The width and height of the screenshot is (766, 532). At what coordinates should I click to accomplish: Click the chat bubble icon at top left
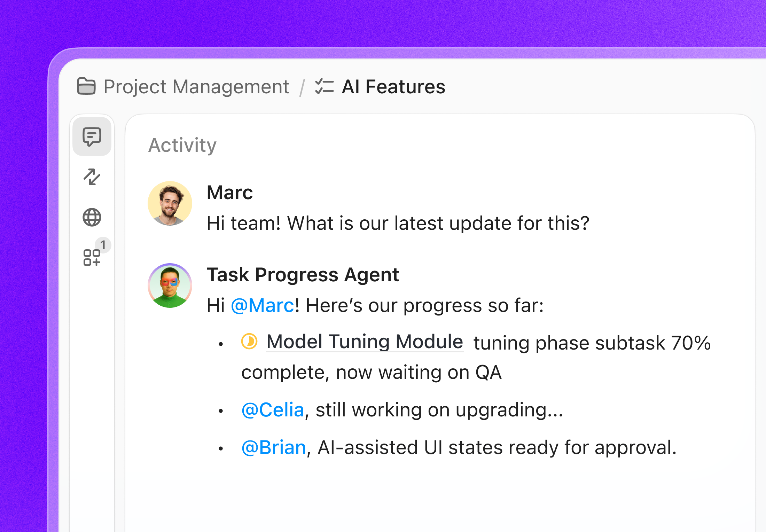92,136
